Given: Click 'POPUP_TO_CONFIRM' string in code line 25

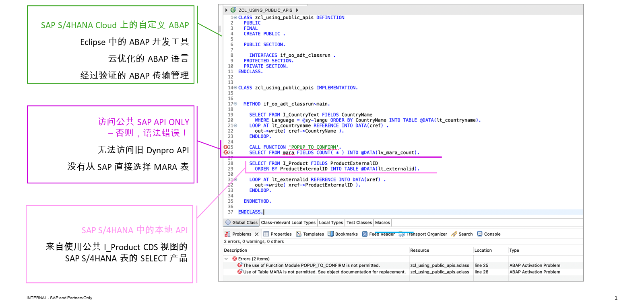Looking at the screenshot, I should [x=315, y=147].
